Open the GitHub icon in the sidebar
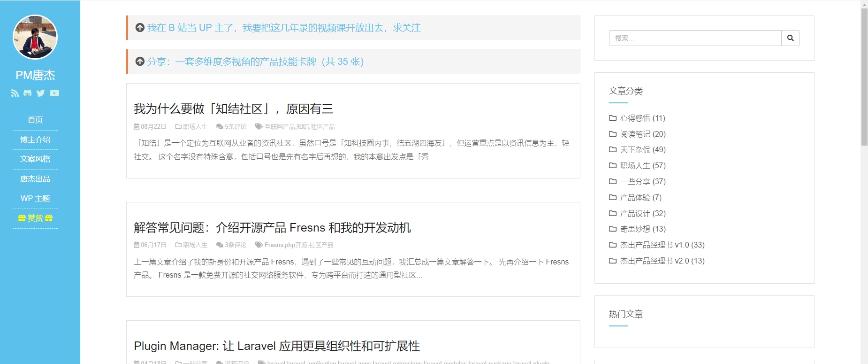The height and width of the screenshot is (364, 868). coord(28,93)
